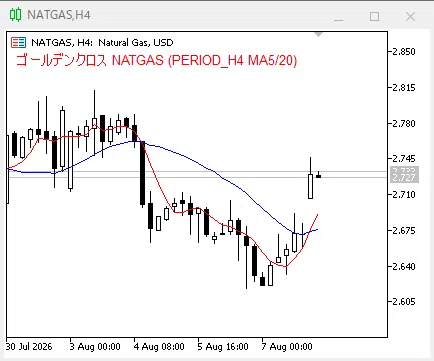Open the one-click trading panel icon
The width and height of the screenshot is (434, 361).
(x=18, y=43)
